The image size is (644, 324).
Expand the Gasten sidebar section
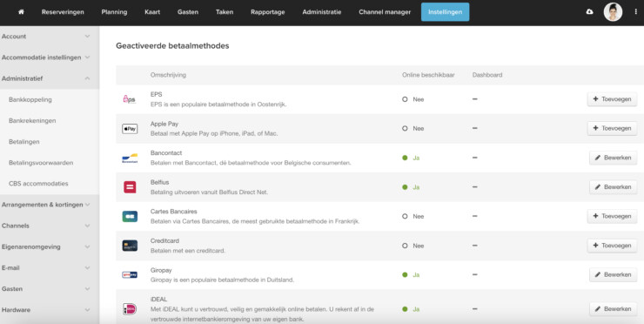(x=50, y=289)
